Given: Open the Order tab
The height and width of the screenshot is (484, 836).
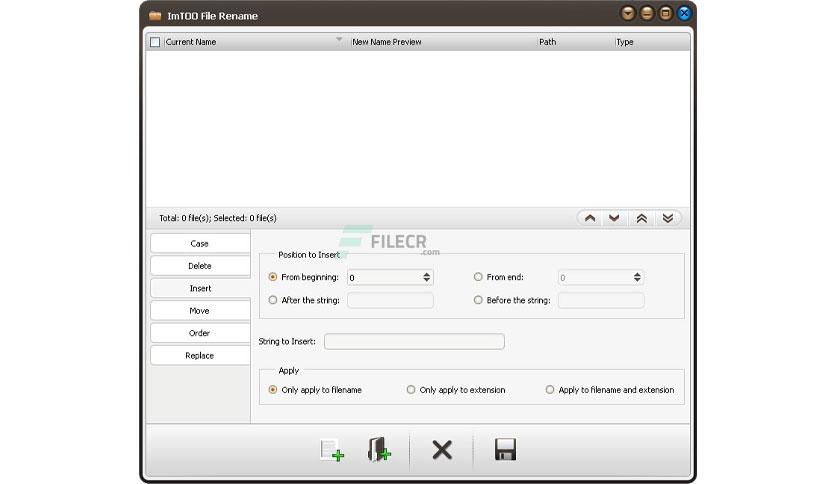Looking at the screenshot, I should 200,333.
